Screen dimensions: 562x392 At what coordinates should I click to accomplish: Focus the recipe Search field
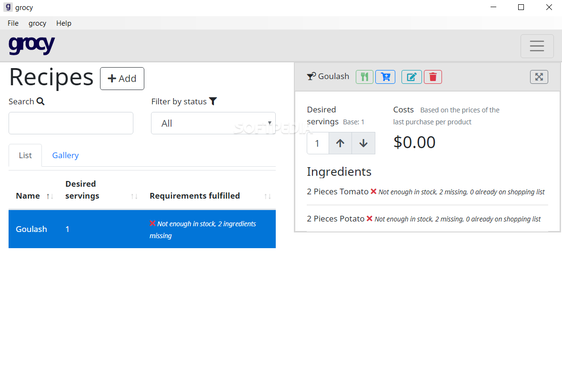pyautogui.click(x=71, y=123)
